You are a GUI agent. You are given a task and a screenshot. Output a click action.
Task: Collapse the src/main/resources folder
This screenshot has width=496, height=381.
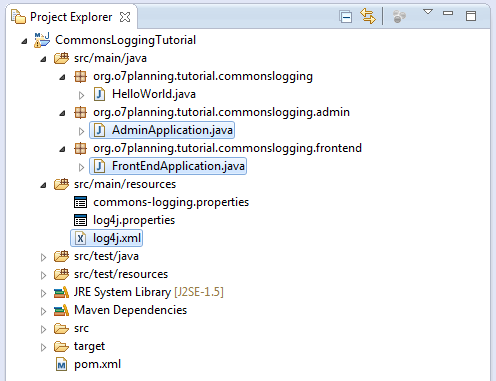tap(43, 186)
